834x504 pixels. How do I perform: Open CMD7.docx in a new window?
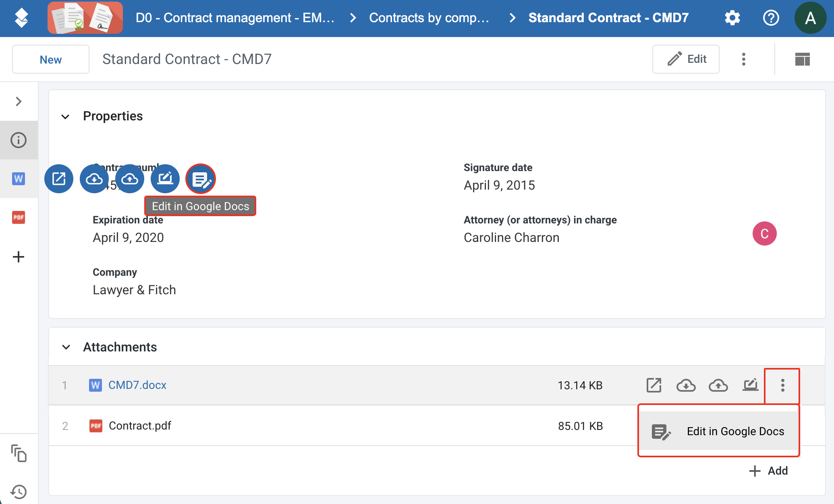pyautogui.click(x=654, y=385)
